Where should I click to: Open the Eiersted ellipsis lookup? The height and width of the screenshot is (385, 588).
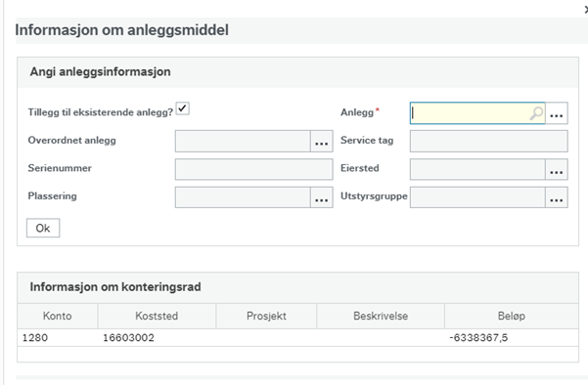point(557,169)
